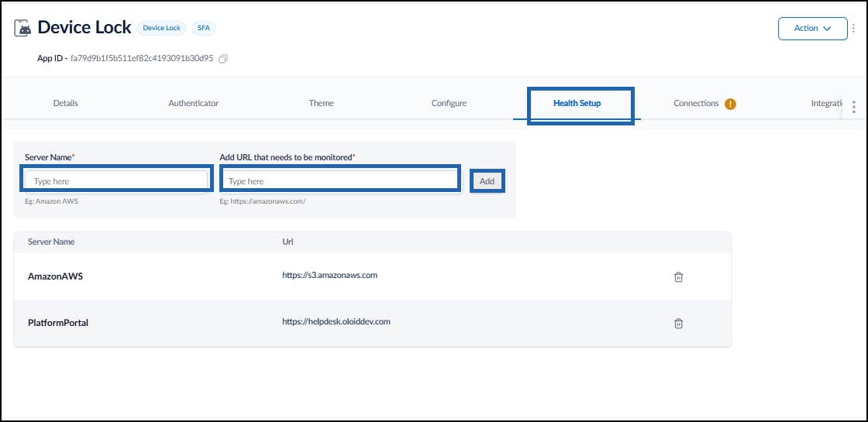Click the 'Eg: Amazon AWS' hint text
Screen dimensions: 868x422
pyautogui.click(x=51, y=201)
